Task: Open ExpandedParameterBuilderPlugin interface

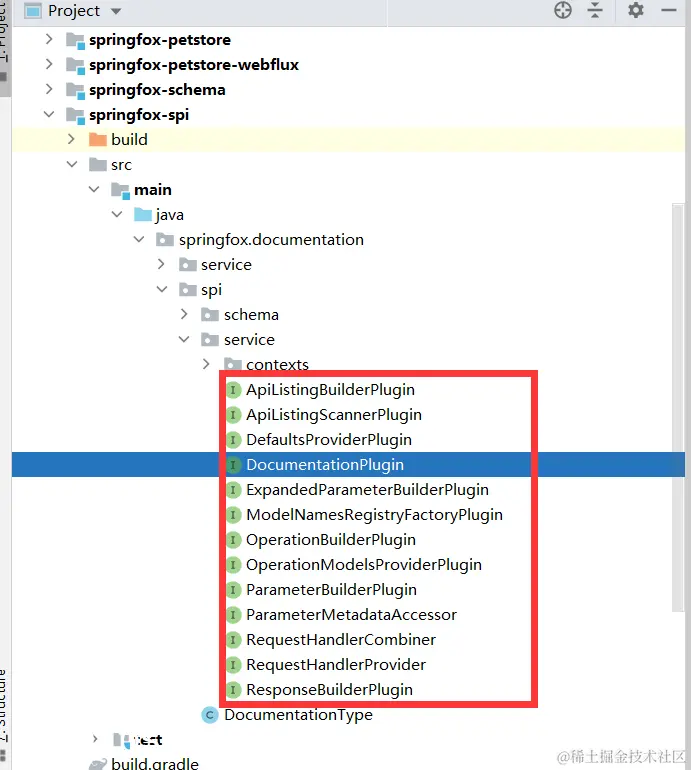Action: pos(367,490)
